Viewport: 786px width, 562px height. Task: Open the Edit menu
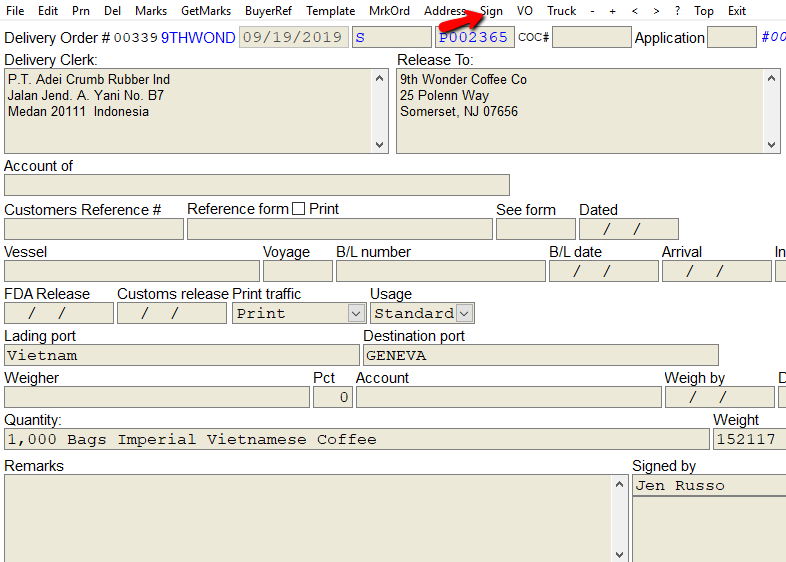point(48,11)
